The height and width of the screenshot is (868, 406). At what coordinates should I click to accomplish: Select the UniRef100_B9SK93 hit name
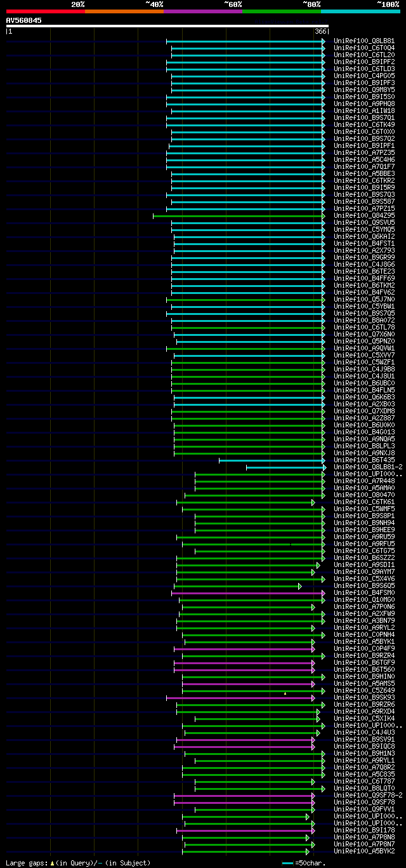pyautogui.click(x=364, y=698)
